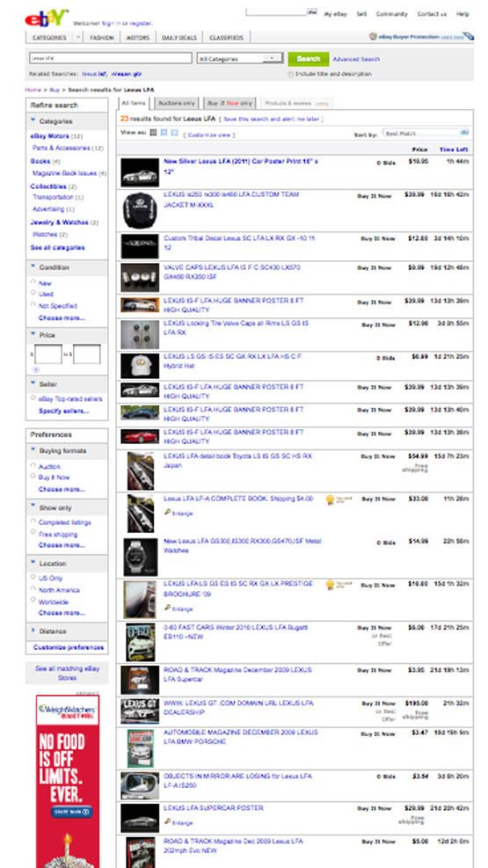Open the LEXUS GT domain thumbnail

pos(140,711)
